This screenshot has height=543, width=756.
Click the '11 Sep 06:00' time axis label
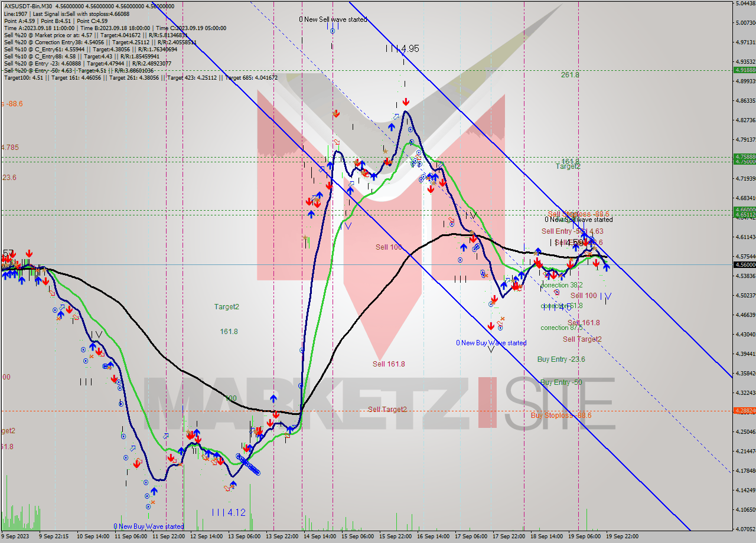point(131,537)
